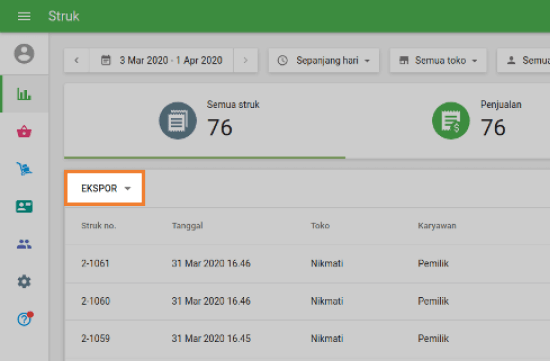
Task: Click date 31 Mar 2020 16.45
Action: click(x=211, y=339)
